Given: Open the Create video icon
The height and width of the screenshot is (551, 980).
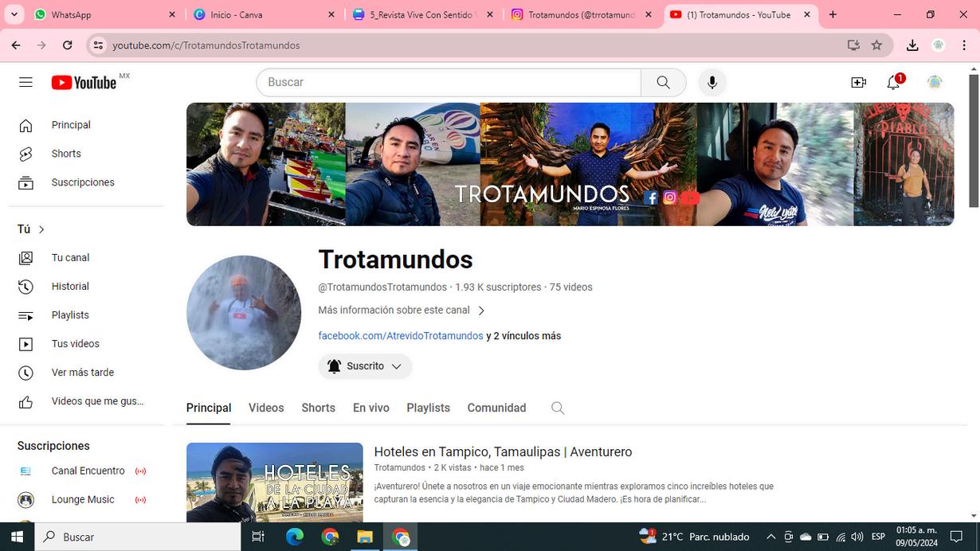Looking at the screenshot, I should pos(858,82).
